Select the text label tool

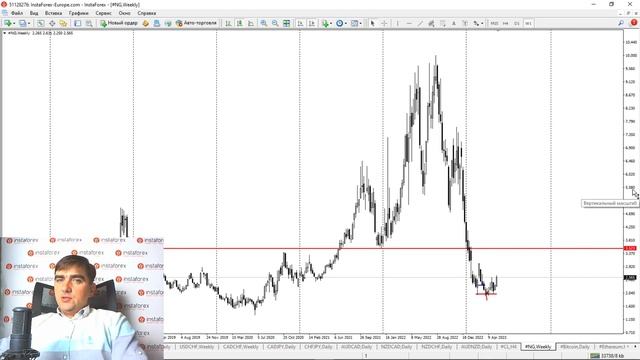[453, 23]
